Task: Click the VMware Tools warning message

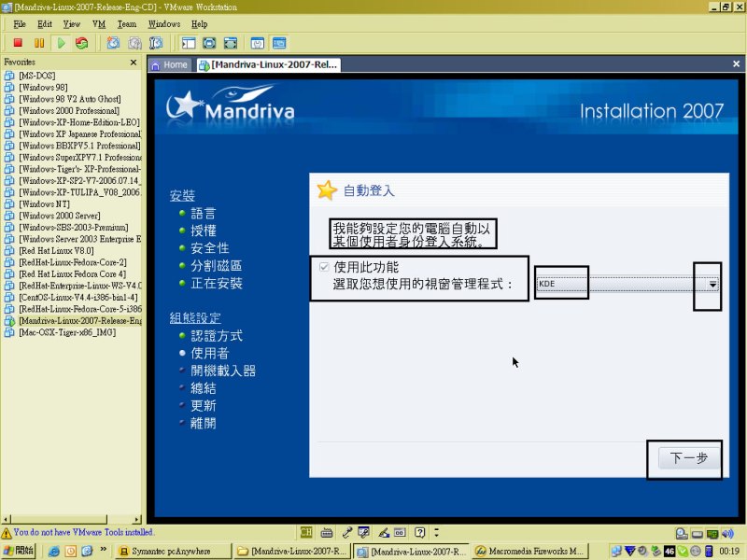Action: (83, 532)
